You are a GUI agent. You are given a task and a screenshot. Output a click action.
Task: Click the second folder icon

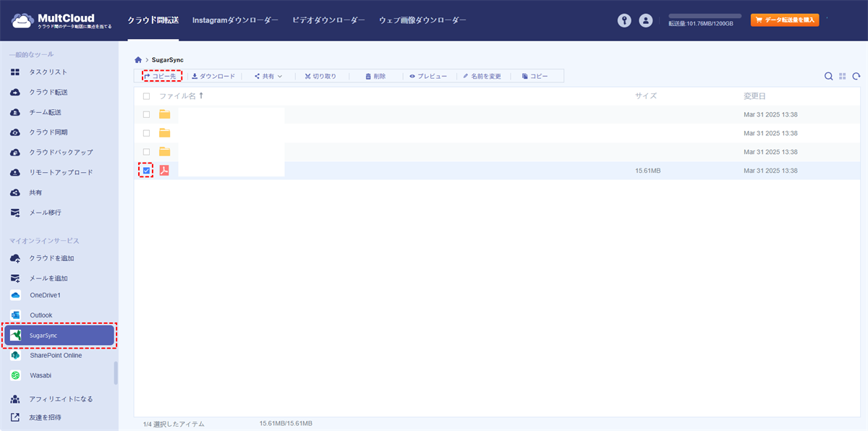[x=164, y=133]
